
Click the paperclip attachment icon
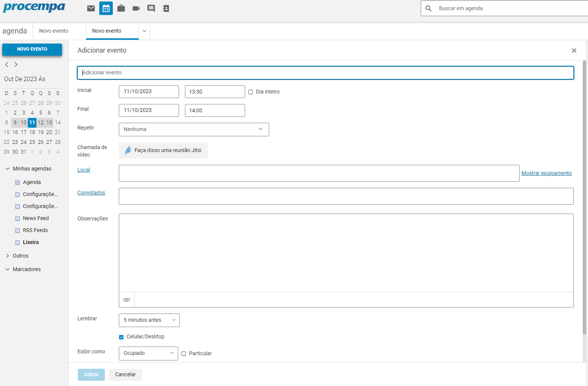(127, 300)
